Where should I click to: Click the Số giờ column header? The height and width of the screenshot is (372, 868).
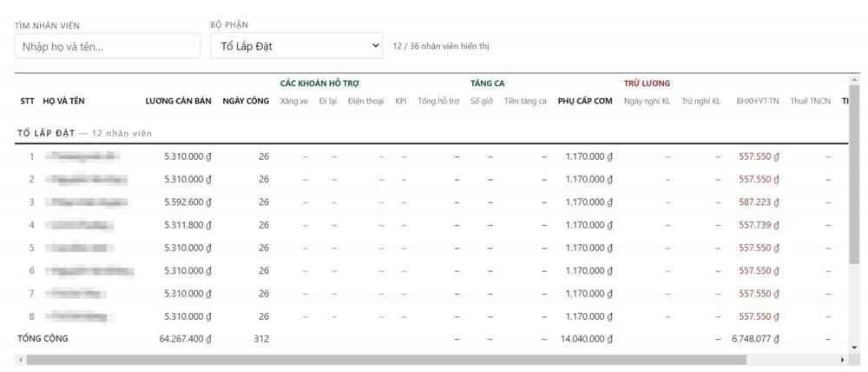click(x=482, y=102)
